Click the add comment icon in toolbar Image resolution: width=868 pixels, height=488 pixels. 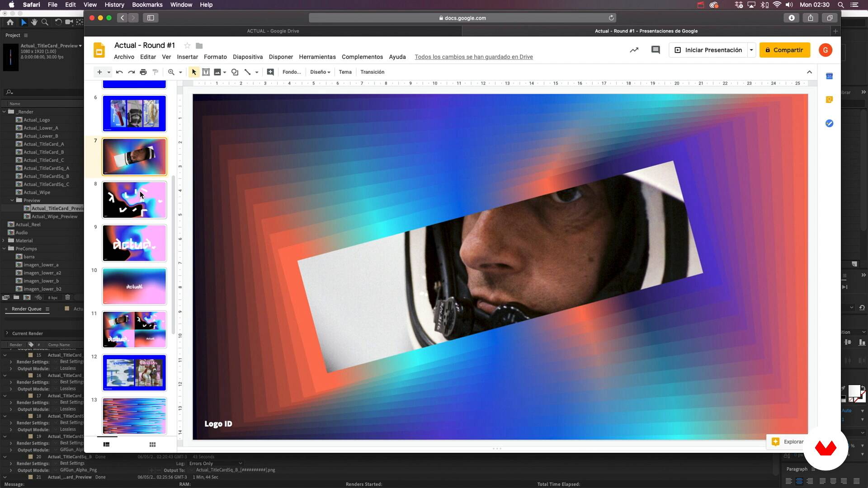pos(270,72)
